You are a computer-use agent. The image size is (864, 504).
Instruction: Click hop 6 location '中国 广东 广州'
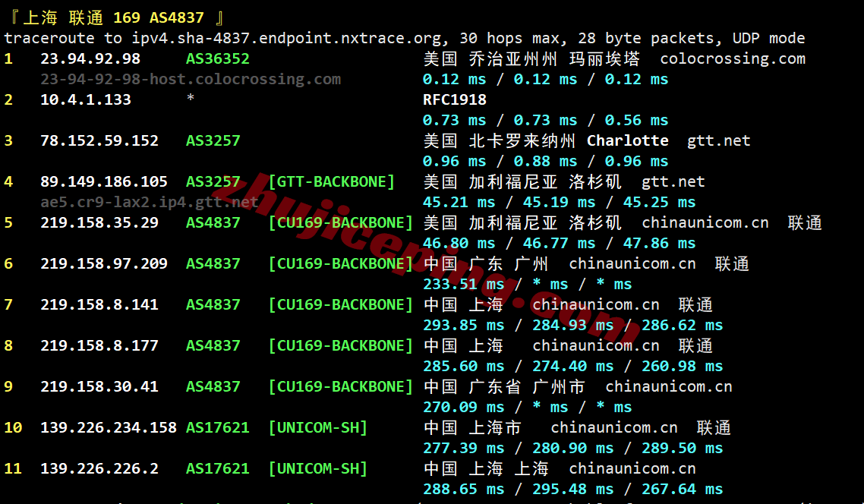pos(486,264)
